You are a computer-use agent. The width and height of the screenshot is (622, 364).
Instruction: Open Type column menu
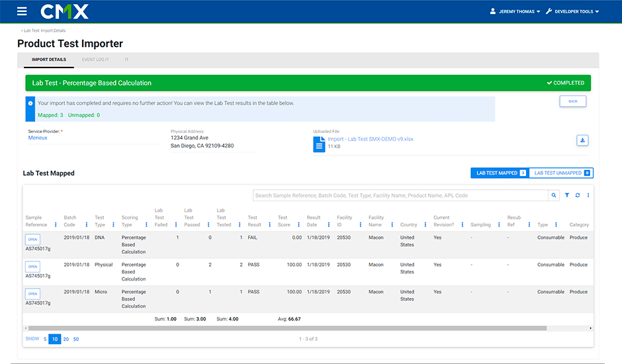(556, 224)
